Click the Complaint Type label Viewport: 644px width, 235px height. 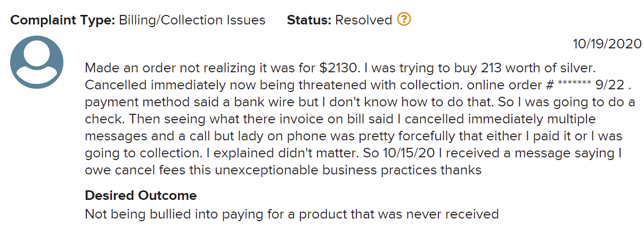(62, 20)
